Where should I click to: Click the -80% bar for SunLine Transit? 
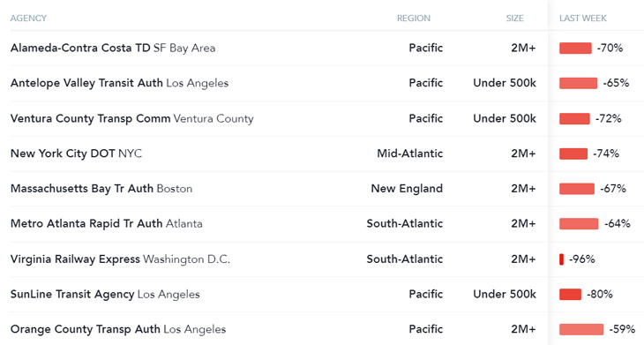coord(570,294)
